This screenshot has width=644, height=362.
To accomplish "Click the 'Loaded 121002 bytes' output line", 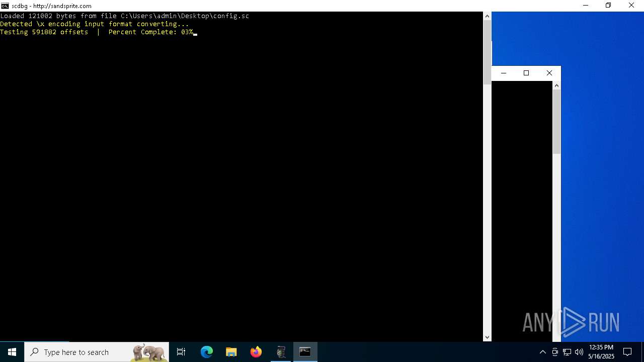I will [125, 16].
